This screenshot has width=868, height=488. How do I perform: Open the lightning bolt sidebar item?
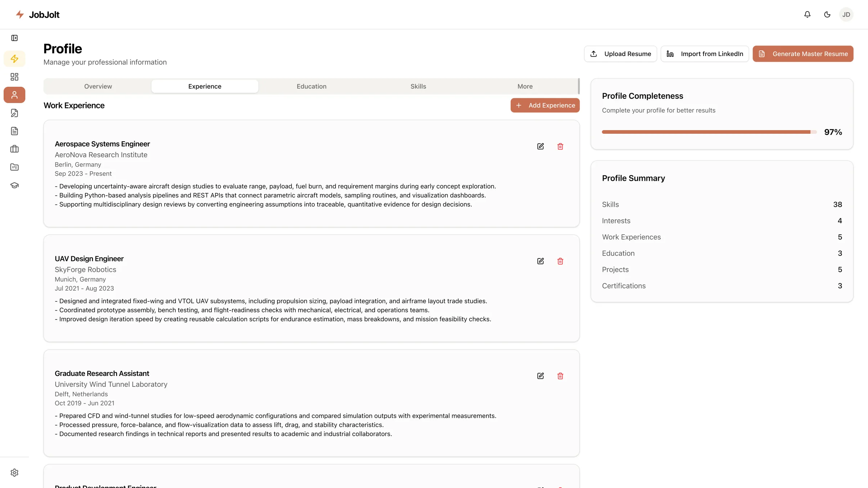coord(14,59)
